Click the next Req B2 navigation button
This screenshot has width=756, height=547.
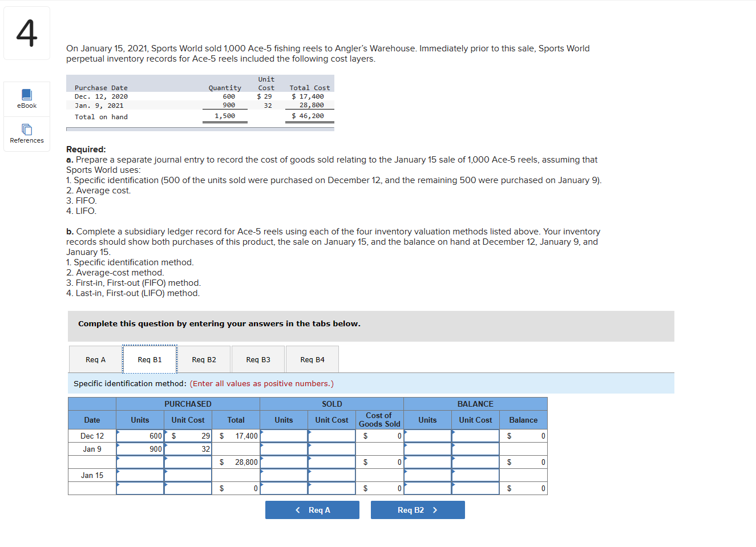click(418, 510)
